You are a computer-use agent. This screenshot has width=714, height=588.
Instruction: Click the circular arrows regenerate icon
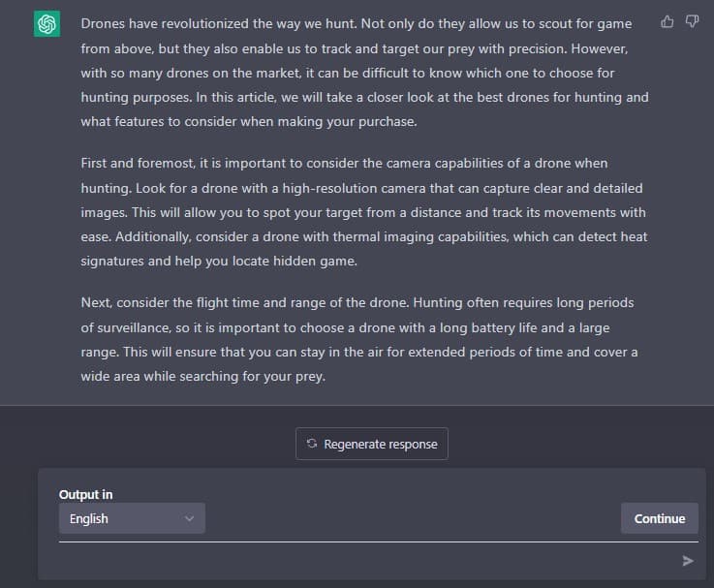311,443
